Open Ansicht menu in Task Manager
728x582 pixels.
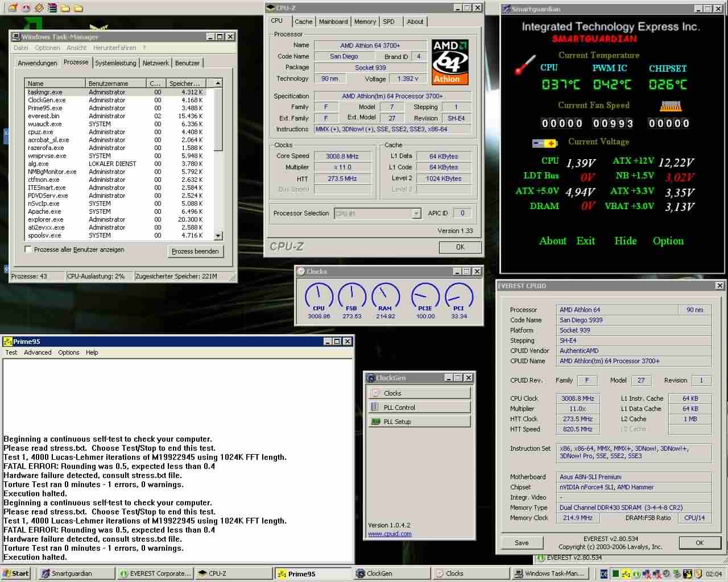coord(77,48)
